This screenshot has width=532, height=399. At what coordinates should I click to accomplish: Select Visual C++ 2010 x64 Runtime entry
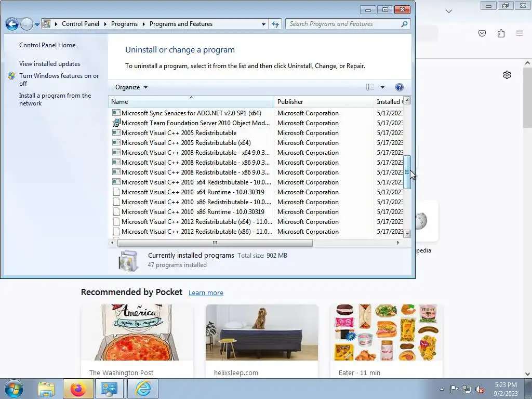pos(257,192)
